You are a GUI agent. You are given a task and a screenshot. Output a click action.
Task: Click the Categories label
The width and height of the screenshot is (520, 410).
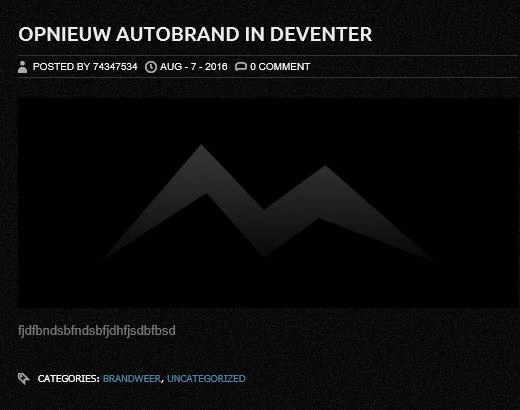pyautogui.click(x=68, y=379)
